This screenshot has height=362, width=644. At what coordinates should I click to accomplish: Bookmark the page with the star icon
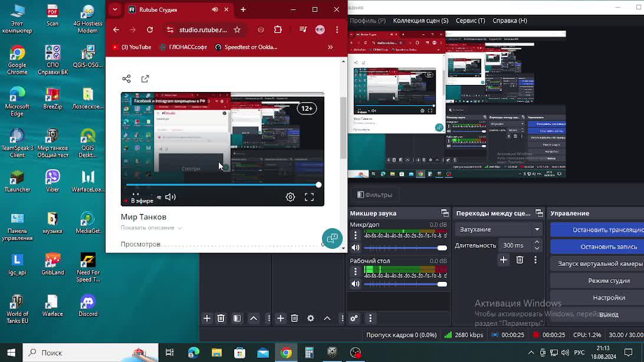pos(237,29)
